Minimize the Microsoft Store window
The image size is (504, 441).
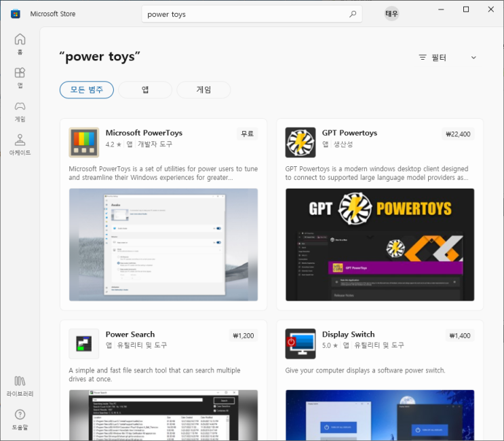click(x=441, y=9)
